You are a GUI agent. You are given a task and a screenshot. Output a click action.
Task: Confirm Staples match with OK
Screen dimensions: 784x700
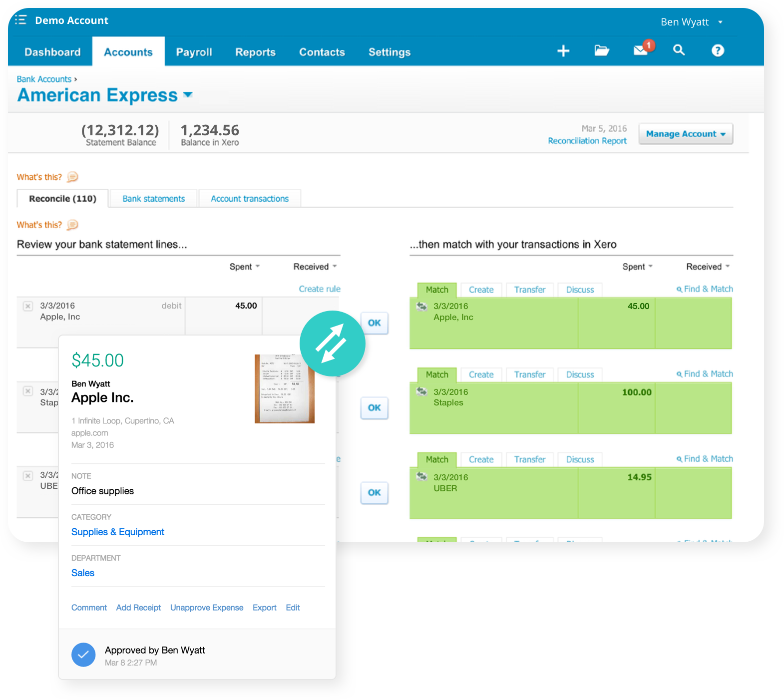[375, 408]
